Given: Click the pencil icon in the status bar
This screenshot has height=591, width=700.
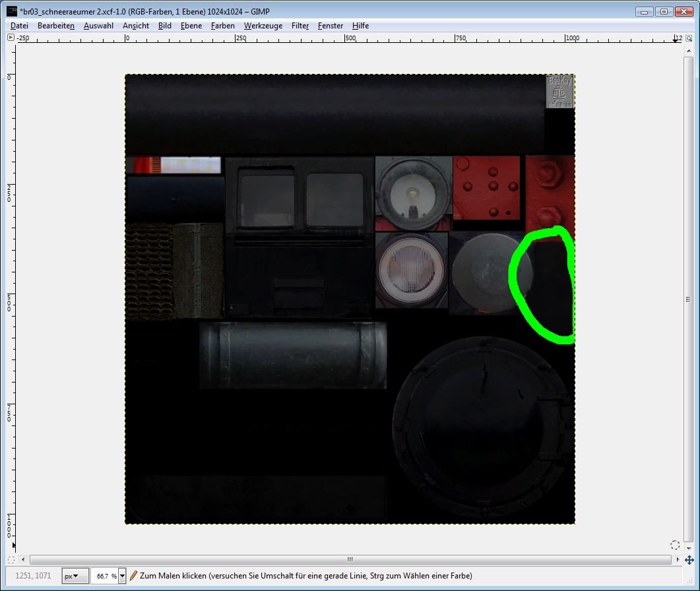Looking at the screenshot, I should click(133, 576).
